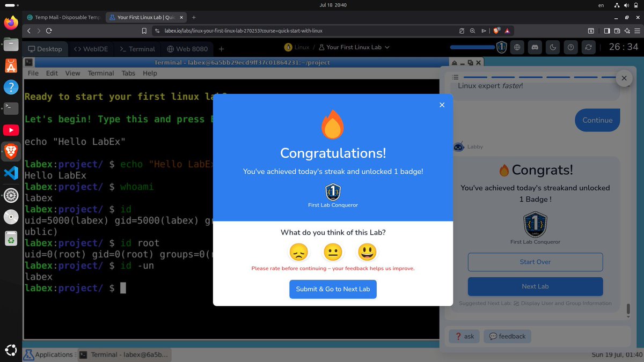Open the Linux course breadcrumb link
Image resolution: width=644 pixels, height=362 pixels.
pyautogui.click(x=297, y=47)
